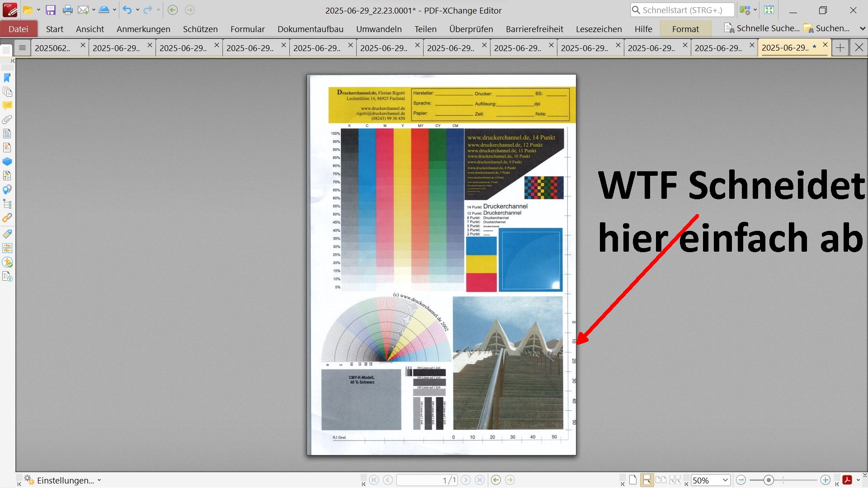The width and height of the screenshot is (868, 488).
Task: Click the Print icon in quick toolbar
Action: tap(67, 10)
